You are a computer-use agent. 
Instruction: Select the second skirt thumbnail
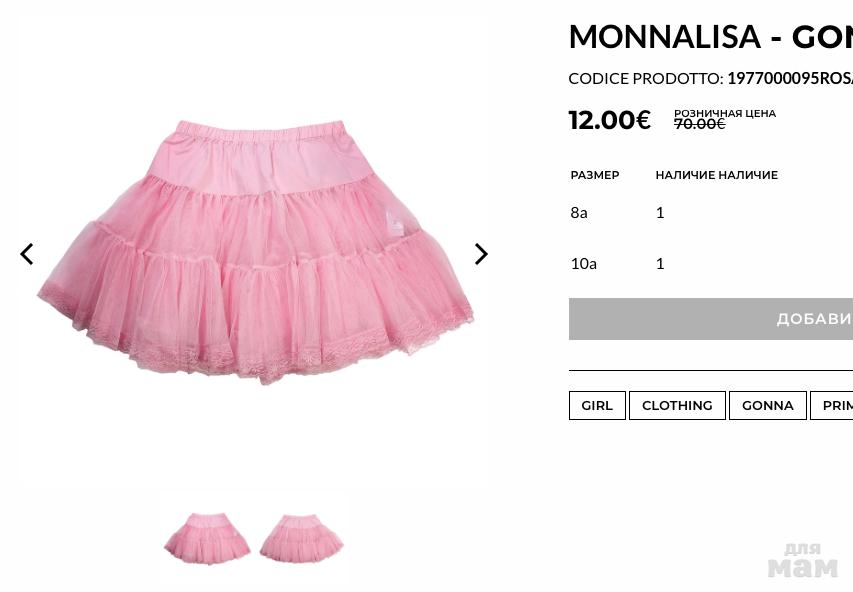[x=301, y=538]
